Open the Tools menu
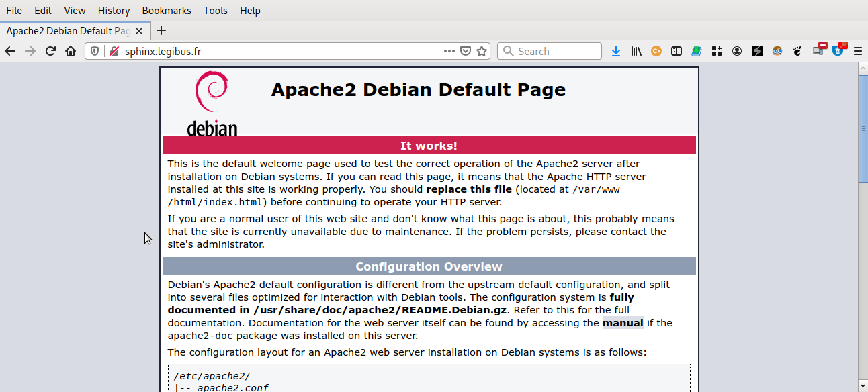 tap(215, 11)
